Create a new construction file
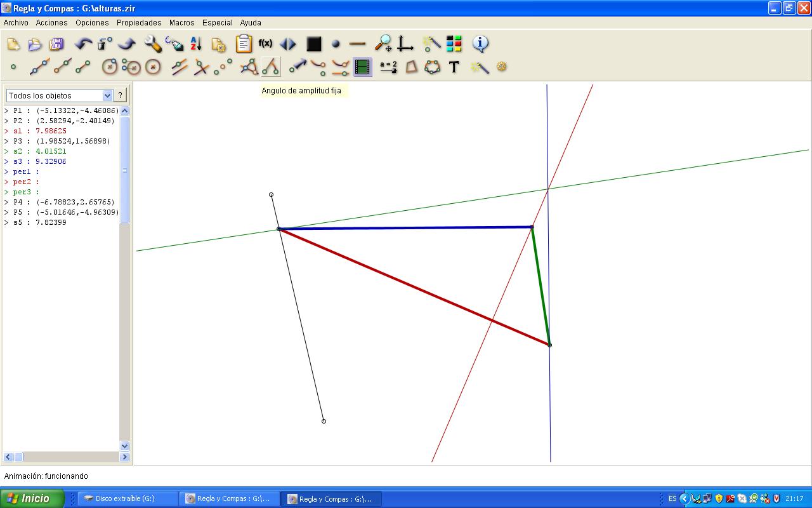Image resolution: width=812 pixels, height=508 pixels. [13, 44]
